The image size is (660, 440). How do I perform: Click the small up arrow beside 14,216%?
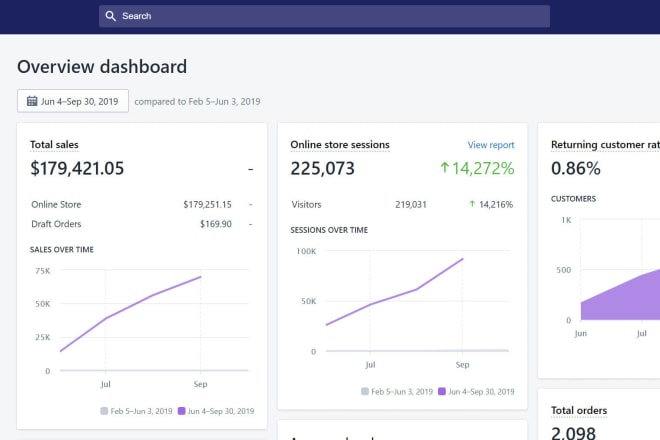(x=472, y=204)
